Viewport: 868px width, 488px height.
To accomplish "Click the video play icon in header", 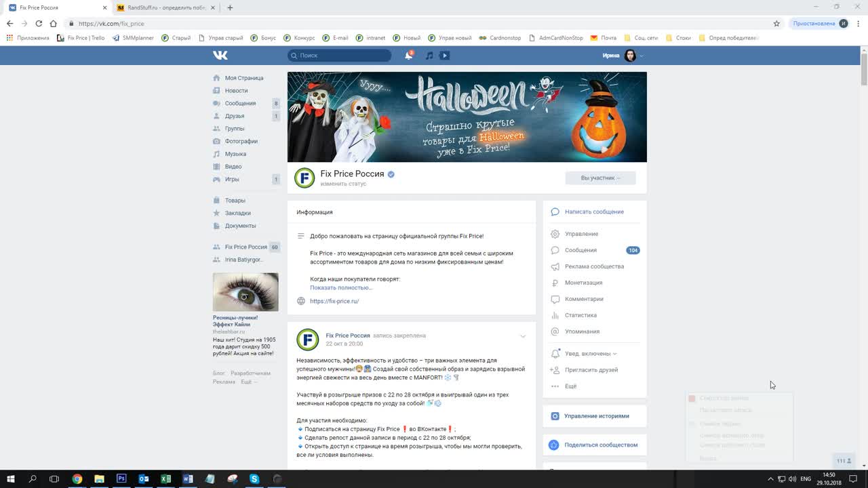I will [445, 56].
